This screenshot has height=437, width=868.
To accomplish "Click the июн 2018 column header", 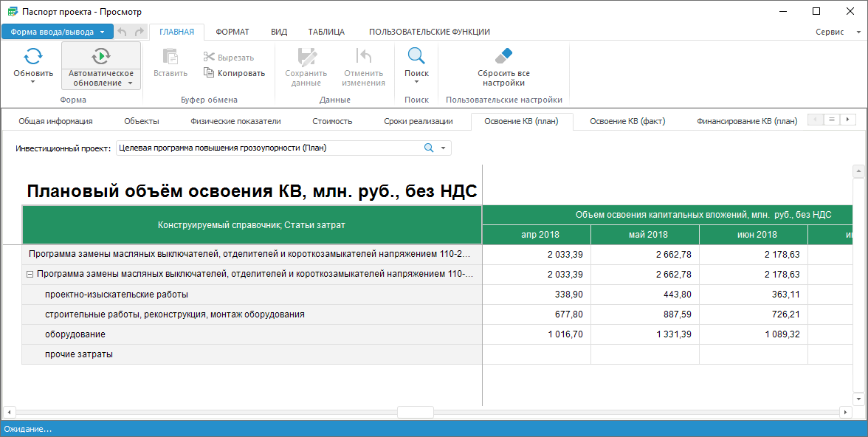I will pos(754,235).
